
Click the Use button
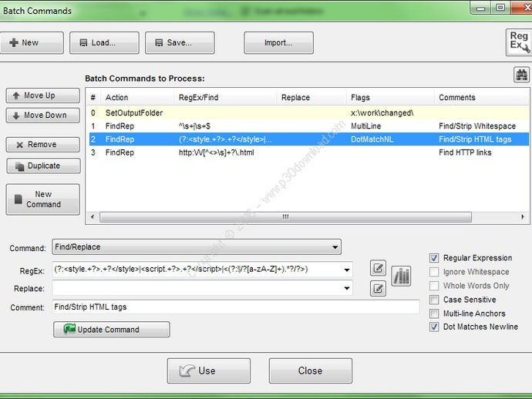coord(209,370)
